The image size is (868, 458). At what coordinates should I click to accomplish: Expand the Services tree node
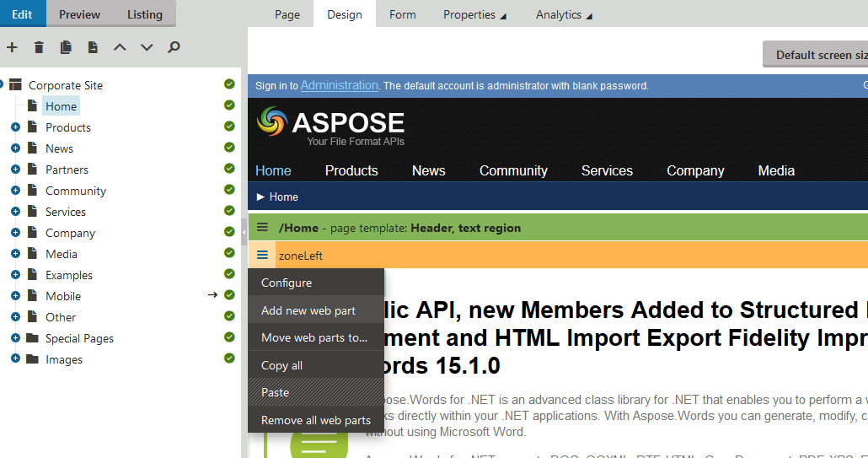(x=15, y=211)
